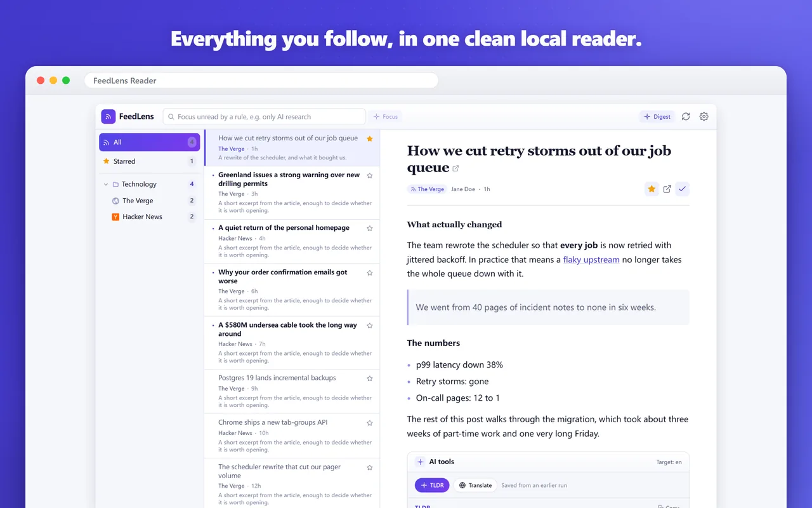Open the Starred sidebar section

pyautogui.click(x=150, y=161)
